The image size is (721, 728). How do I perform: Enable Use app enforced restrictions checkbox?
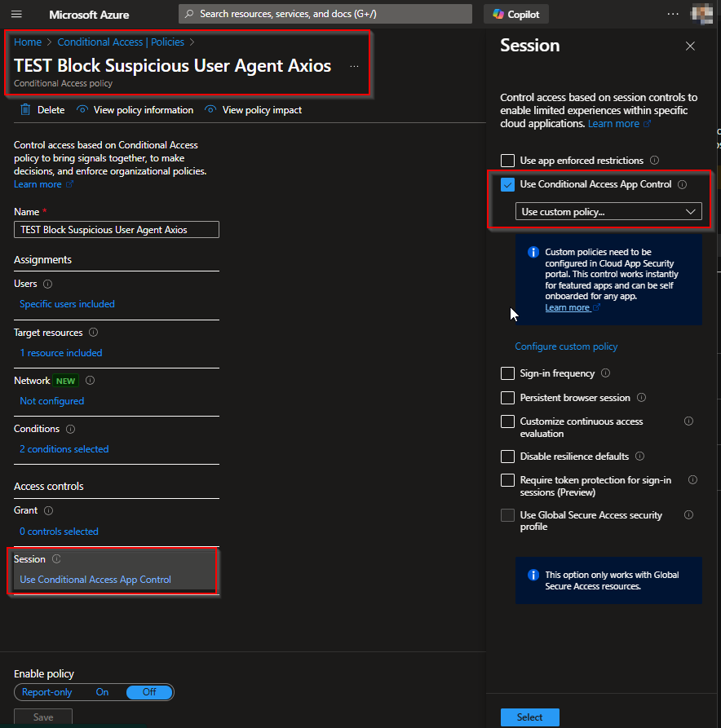tap(507, 161)
